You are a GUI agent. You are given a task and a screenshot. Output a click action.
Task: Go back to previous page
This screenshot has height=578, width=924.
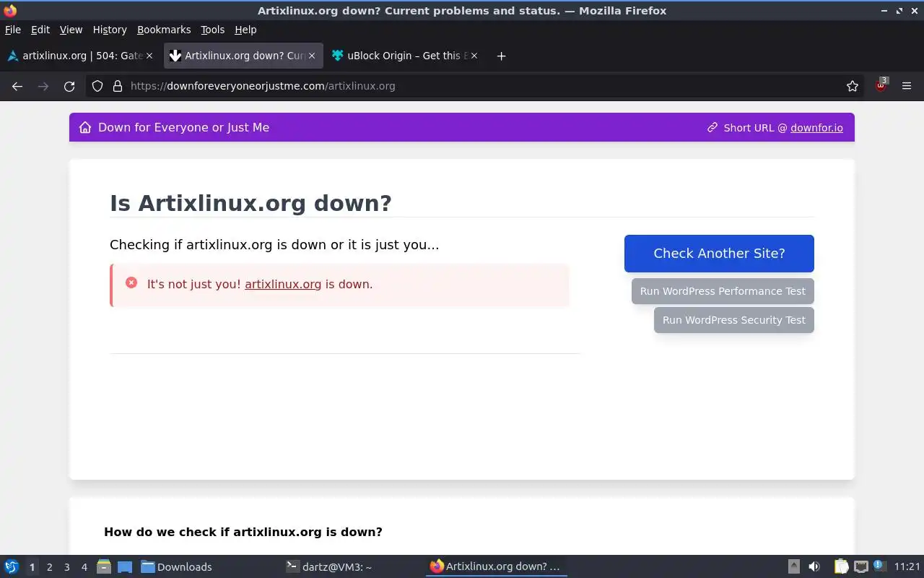tap(17, 86)
